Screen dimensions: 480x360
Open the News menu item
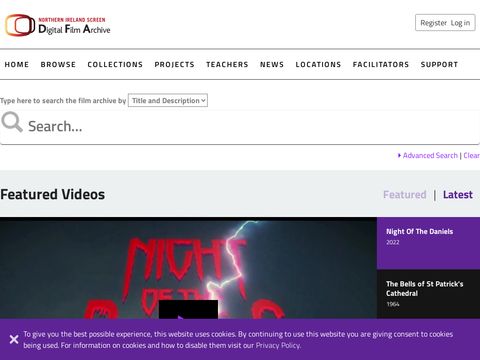(272, 64)
